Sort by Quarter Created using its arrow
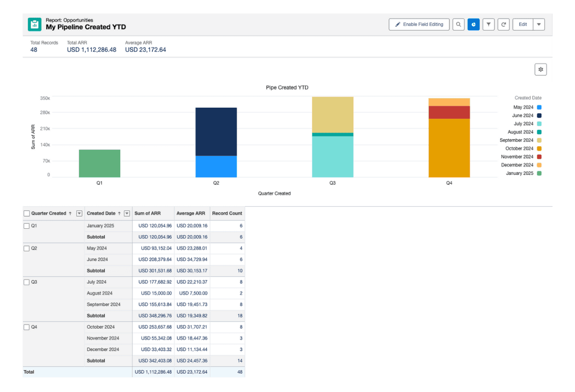Viewport: 575px width, 392px height. (70, 213)
